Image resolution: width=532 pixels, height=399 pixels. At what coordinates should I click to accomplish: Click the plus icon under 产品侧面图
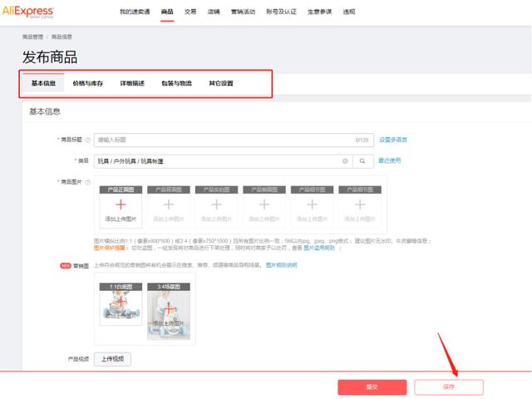(264, 204)
